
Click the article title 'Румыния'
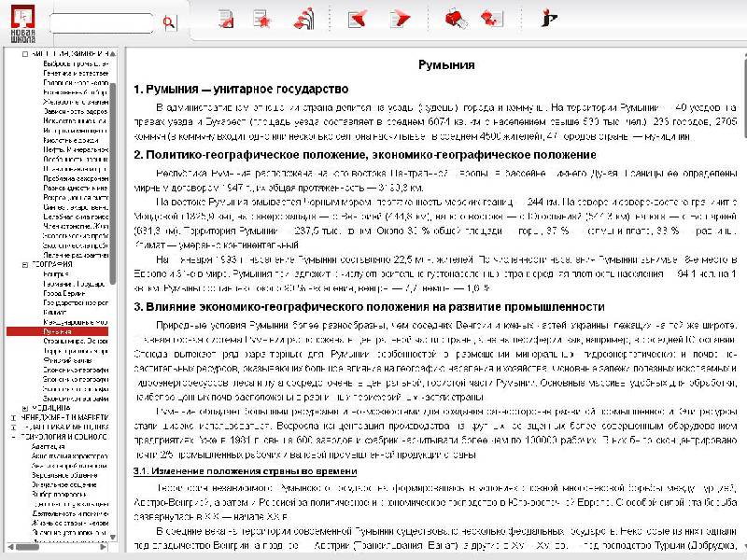(446, 64)
